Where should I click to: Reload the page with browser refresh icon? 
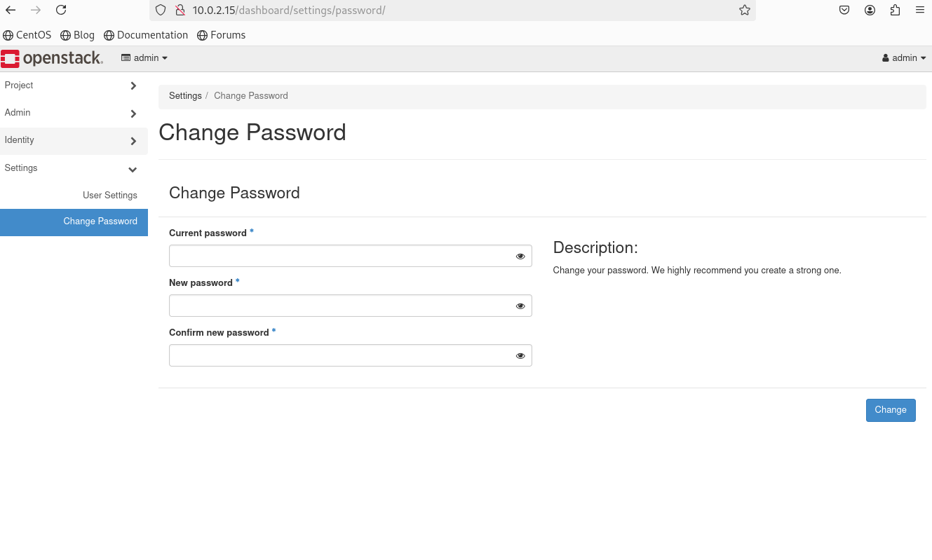click(61, 11)
